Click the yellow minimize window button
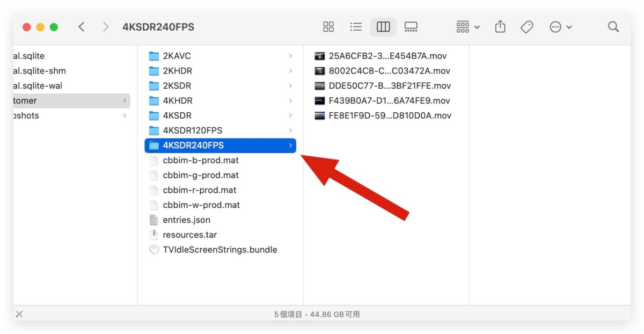Image resolution: width=644 pixels, height=334 pixels. click(40, 27)
